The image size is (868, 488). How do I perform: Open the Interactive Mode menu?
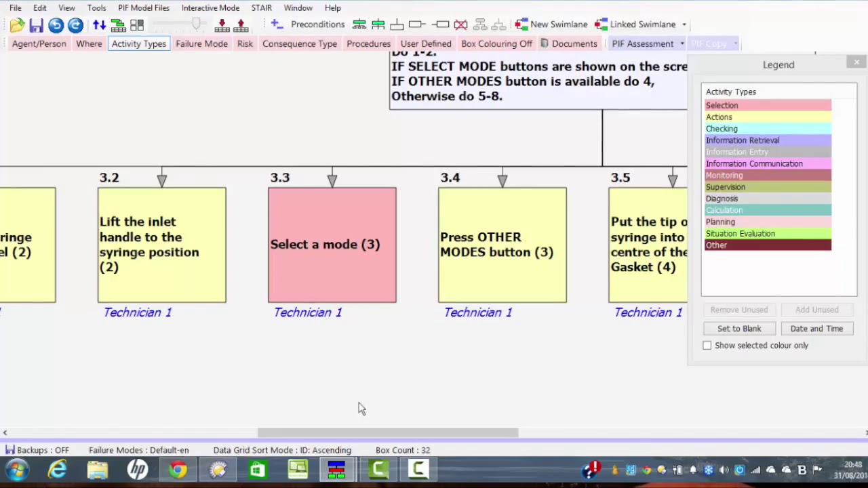210,7
